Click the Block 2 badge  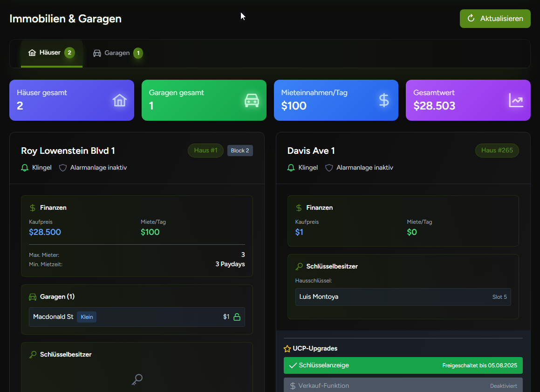tap(240, 151)
